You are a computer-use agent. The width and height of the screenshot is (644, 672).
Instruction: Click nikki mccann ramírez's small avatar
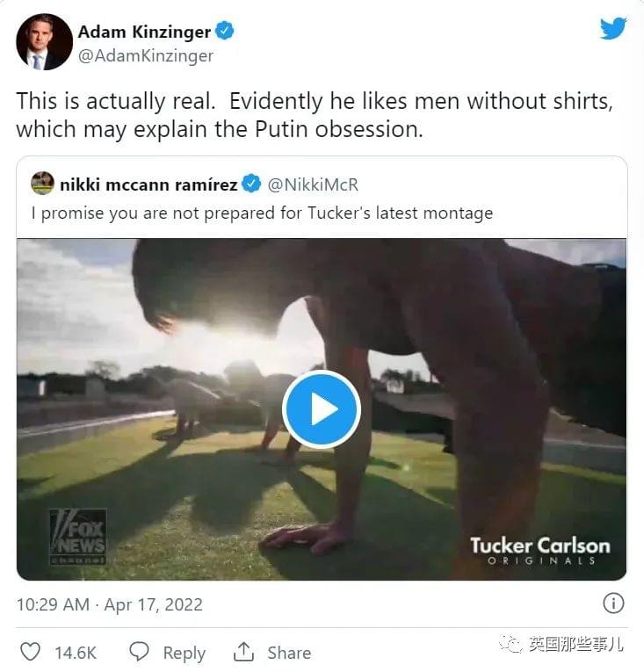pyautogui.click(x=42, y=184)
